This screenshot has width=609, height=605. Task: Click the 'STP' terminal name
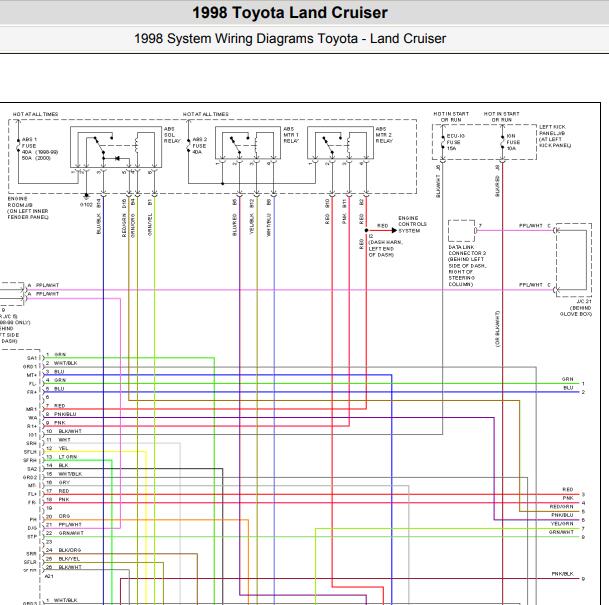click(32, 537)
